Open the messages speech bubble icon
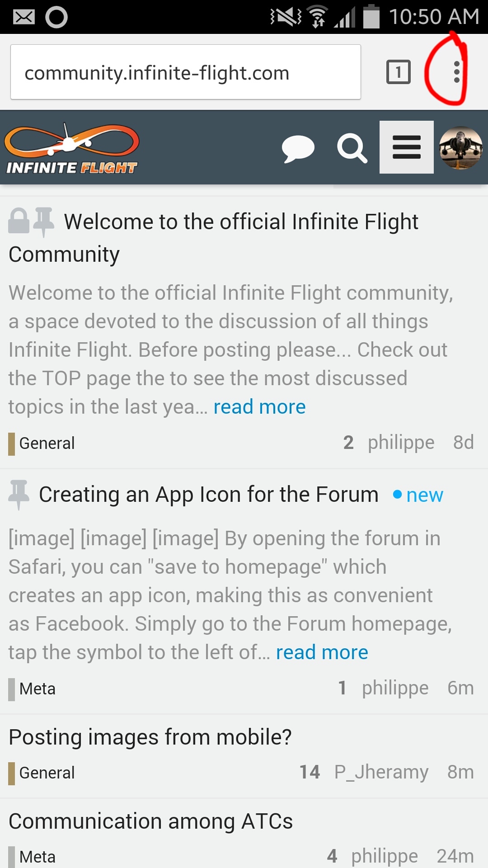Screen dimensions: 488x868 298,148
